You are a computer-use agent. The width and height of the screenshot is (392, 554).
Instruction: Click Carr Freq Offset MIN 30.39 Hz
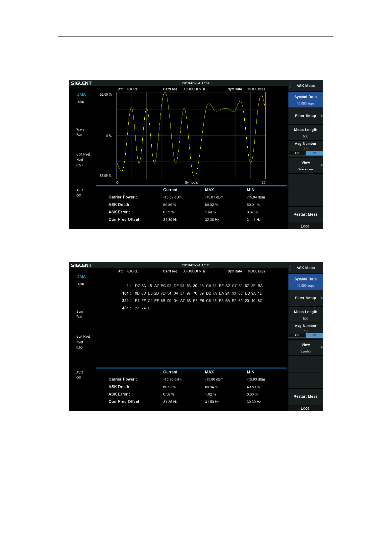click(x=254, y=402)
